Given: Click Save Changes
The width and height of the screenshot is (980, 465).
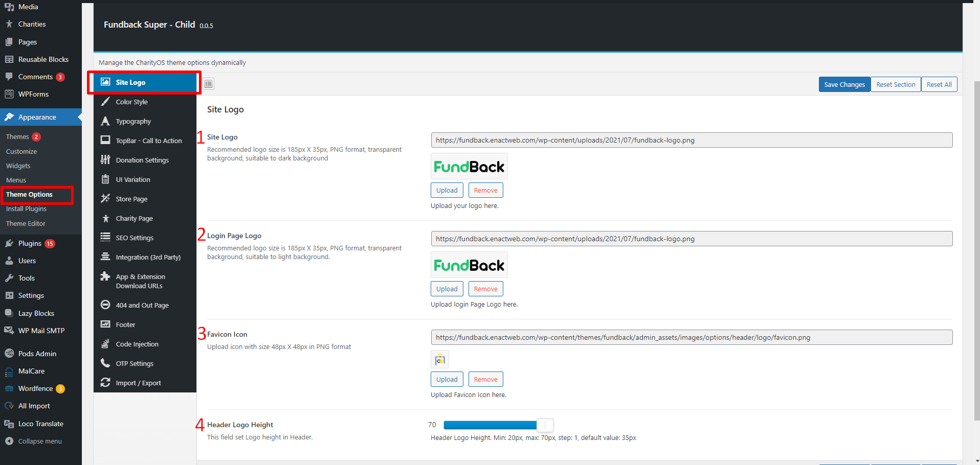Looking at the screenshot, I should click(x=844, y=84).
